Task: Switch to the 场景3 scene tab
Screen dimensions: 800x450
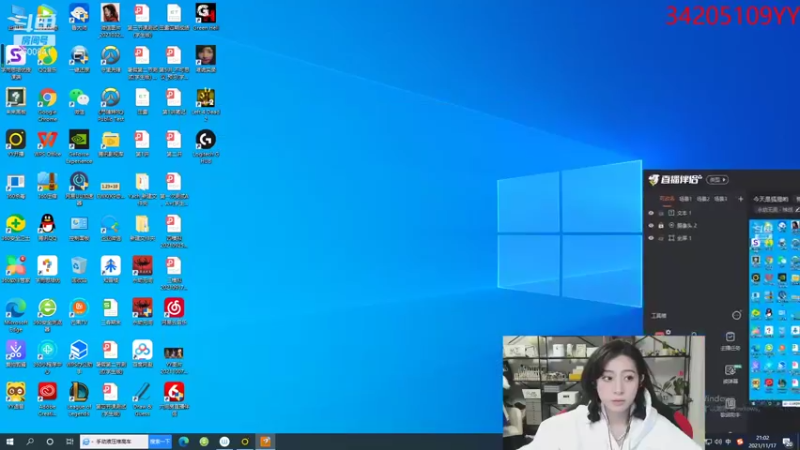Action: [720, 199]
